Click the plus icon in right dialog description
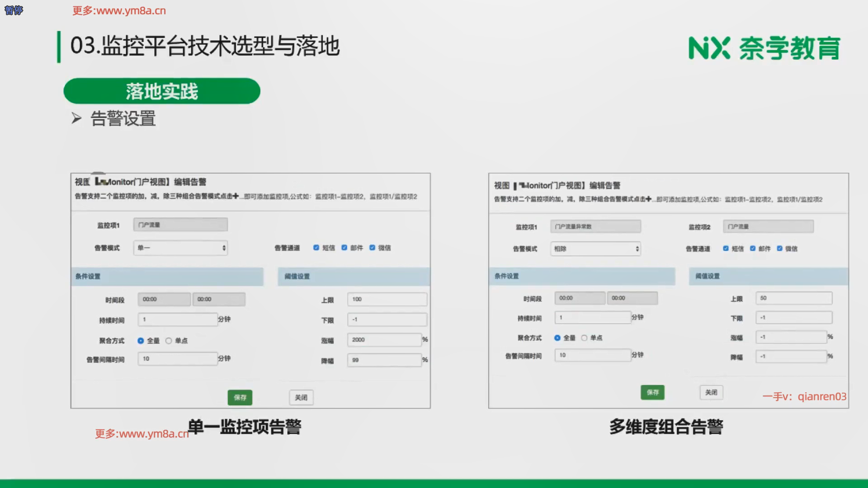The height and width of the screenshot is (488, 868). (x=648, y=199)
